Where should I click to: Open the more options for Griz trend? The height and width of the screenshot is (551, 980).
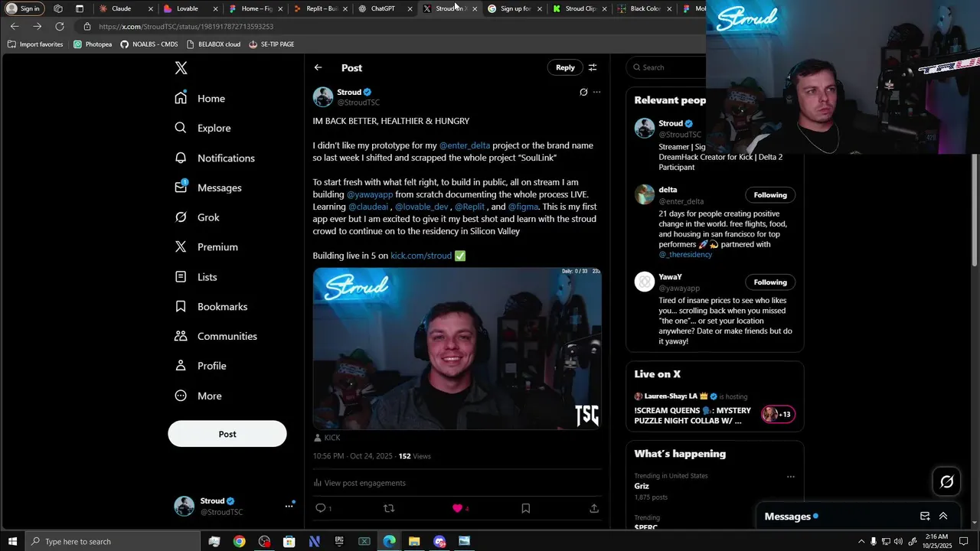[x=791, y=476]
